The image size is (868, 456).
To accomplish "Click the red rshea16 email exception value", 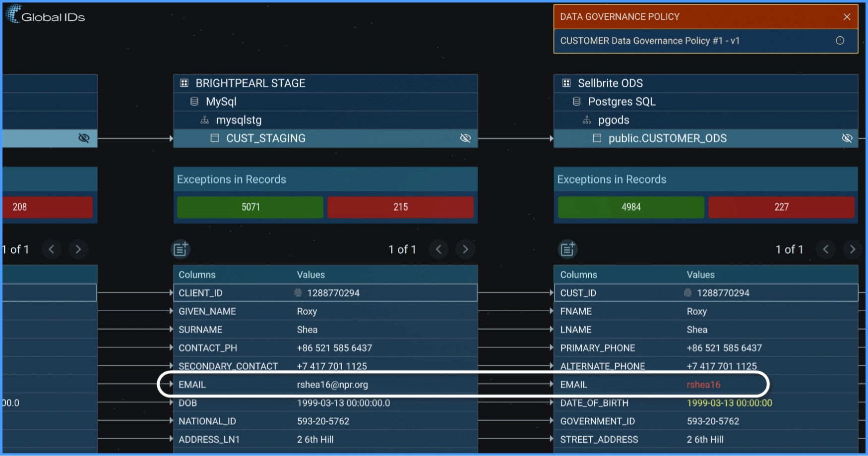I will click(x=703, y=385).
